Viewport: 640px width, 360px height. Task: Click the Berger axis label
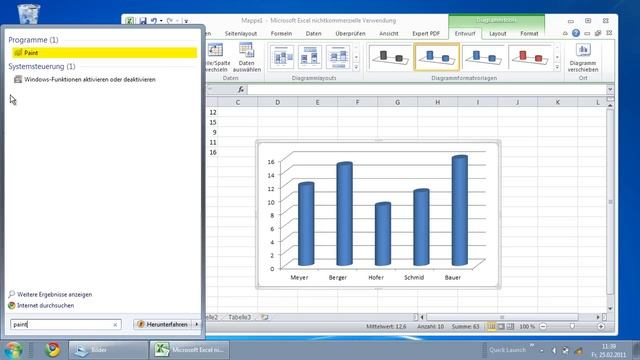tap(338, 278)
